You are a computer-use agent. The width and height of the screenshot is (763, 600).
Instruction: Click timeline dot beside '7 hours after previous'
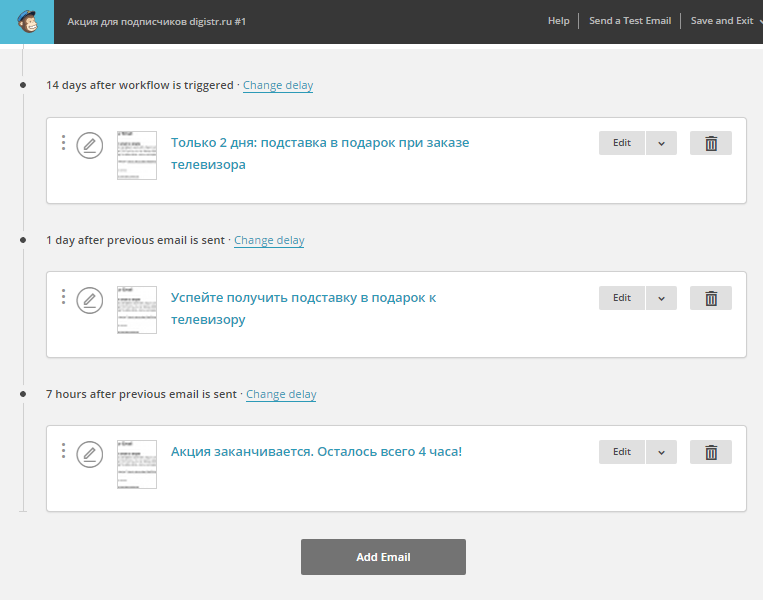(x=23, y=394)
